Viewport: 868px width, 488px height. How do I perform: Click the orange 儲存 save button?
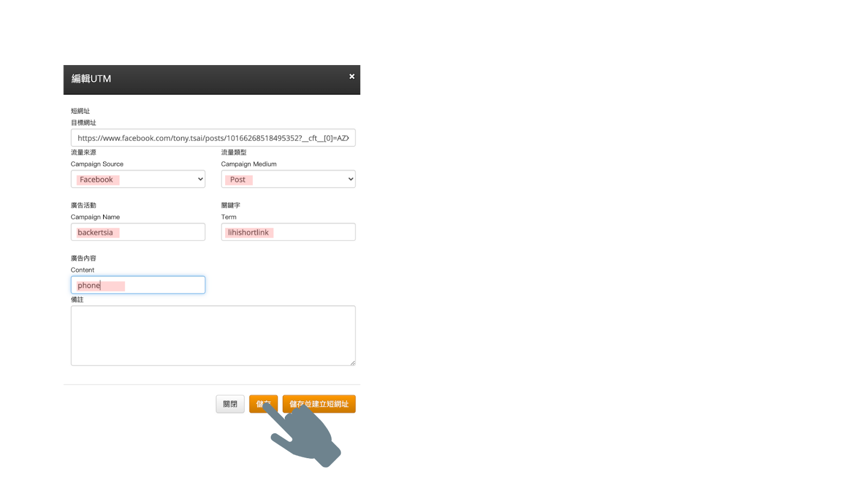point(263,404)
